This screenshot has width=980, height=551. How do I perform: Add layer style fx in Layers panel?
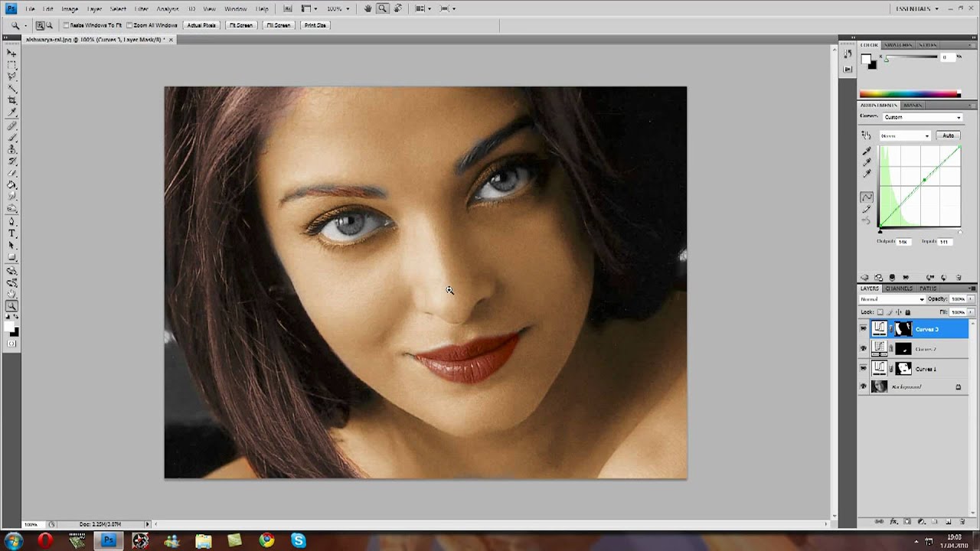tap(893, 521)
